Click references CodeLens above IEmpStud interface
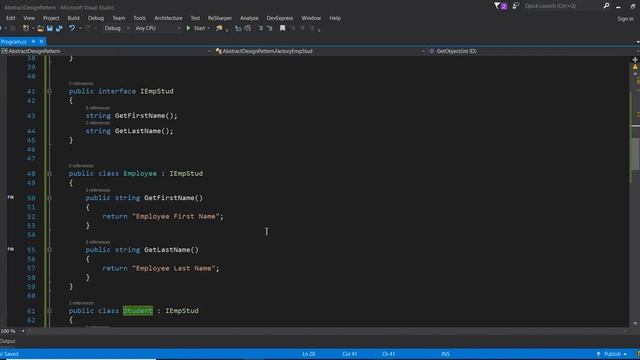This screenshot has width=640, height=360. (x=81, y=84)
